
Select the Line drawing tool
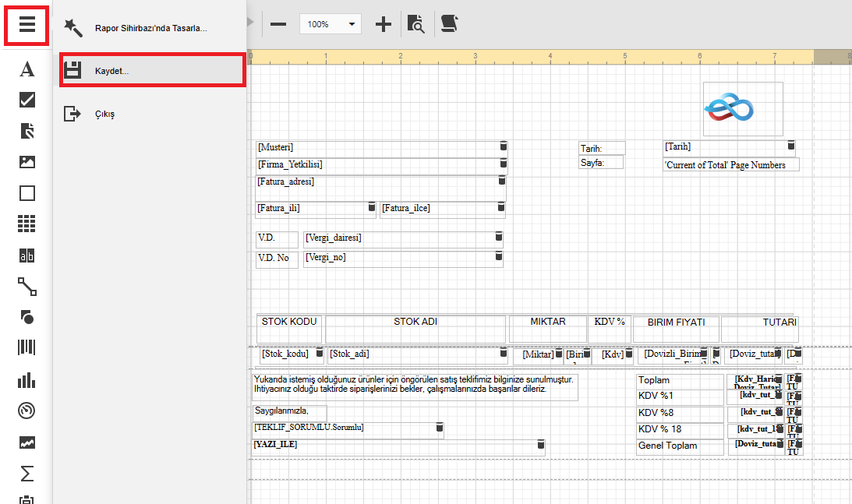27,287
